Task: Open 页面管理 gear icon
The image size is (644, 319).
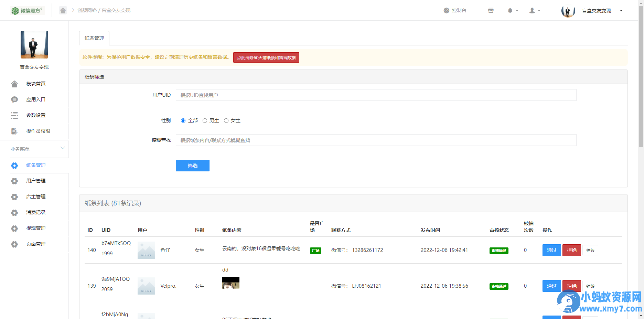Action: 14,244
